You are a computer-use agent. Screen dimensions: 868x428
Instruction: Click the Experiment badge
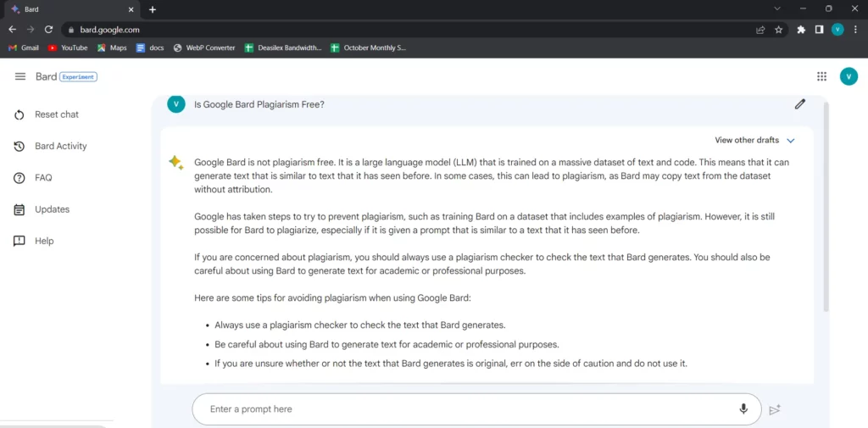78,77
